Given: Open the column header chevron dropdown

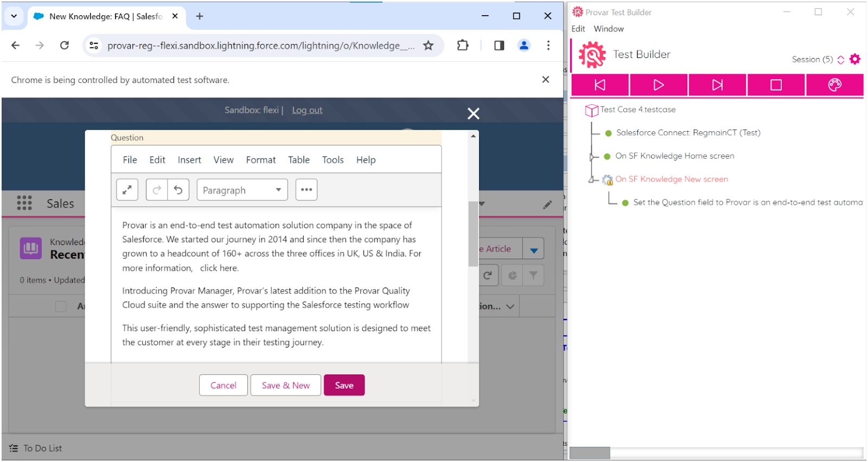Looking at the screenshot, I should tap(510, 306).
